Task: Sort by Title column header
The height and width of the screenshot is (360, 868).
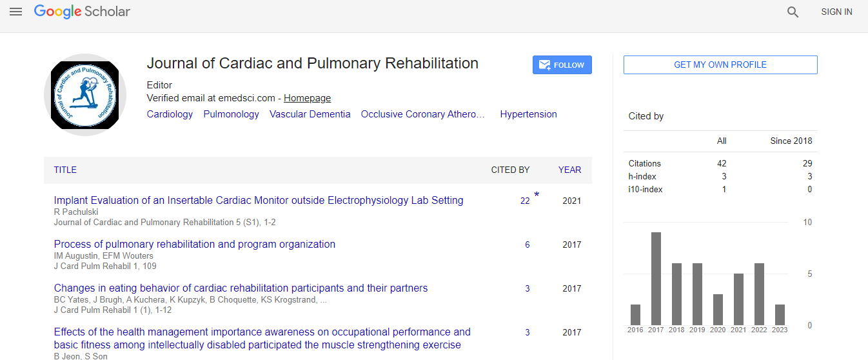Action: (65, 170)
